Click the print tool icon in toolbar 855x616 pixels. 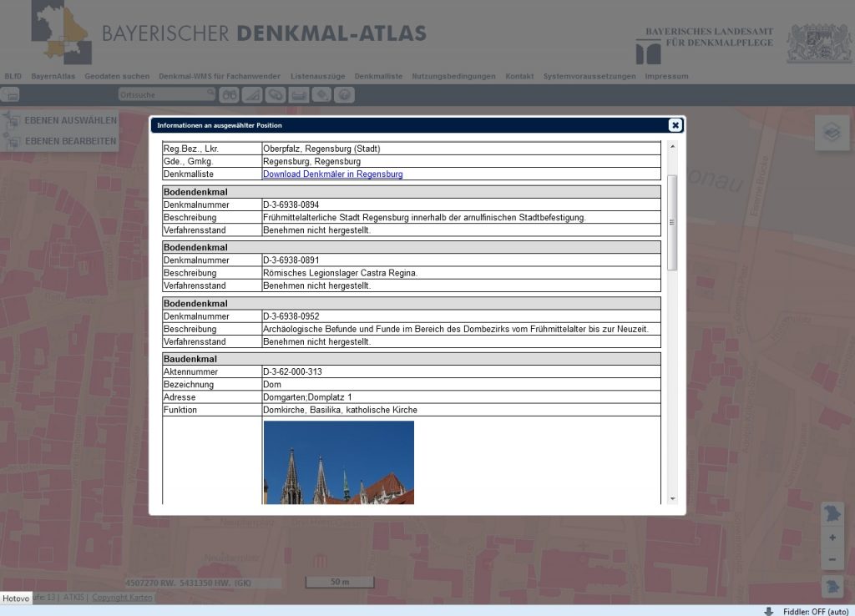pyautogui.click(x=298, y=95)
